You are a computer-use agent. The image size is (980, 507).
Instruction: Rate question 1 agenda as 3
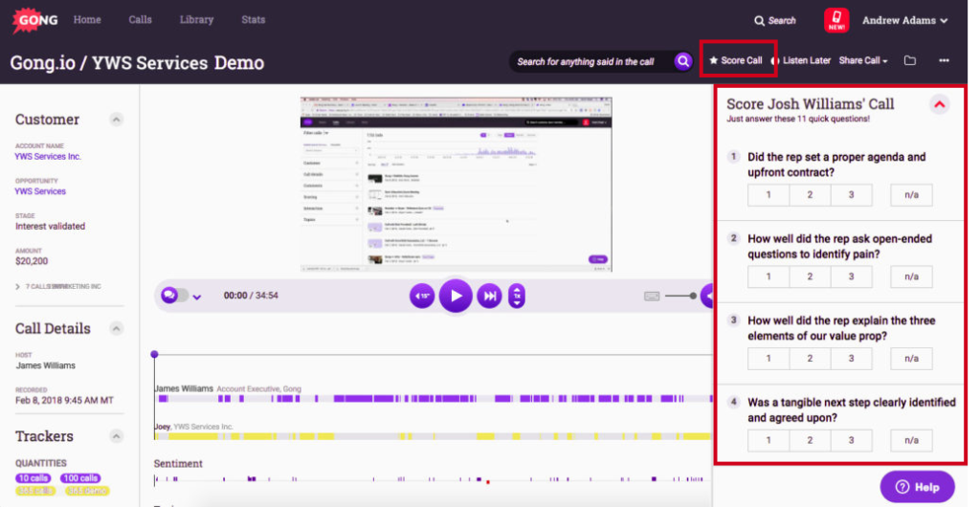pos(851,195)
